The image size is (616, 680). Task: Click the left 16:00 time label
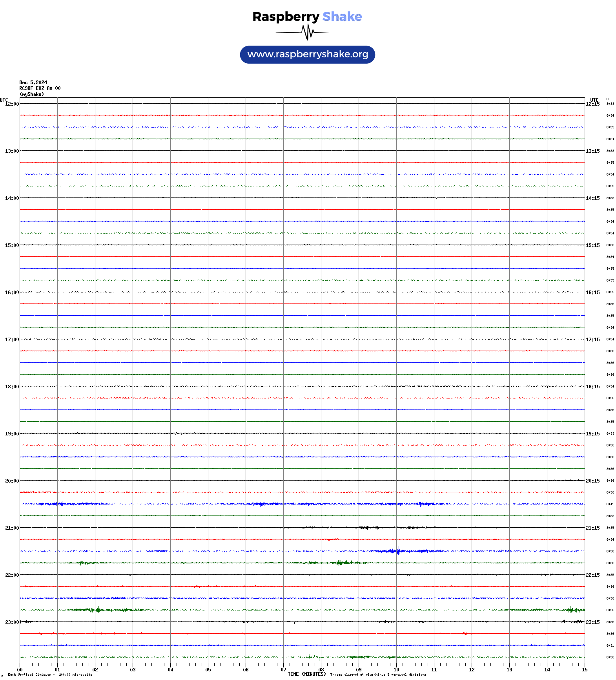tap(12, 292)
